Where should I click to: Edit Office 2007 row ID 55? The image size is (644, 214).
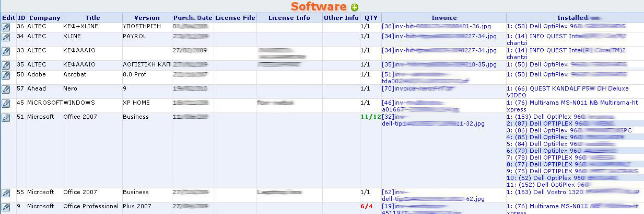6,193
